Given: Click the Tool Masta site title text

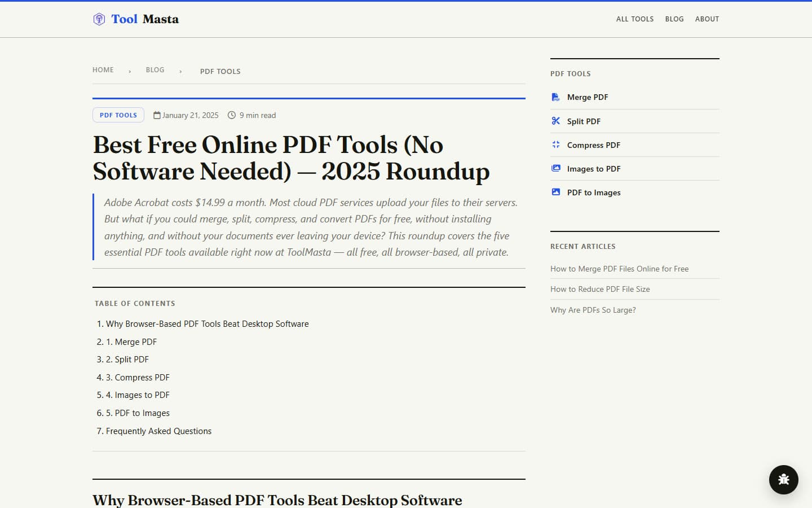Looking at the screenshot, I should [x=145, y=19].
